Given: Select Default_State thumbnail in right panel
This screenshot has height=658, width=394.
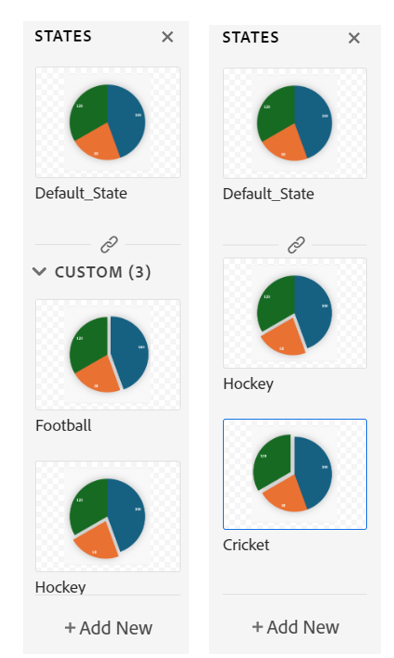Looking at the screenshot, I should [x=295, y=123].
